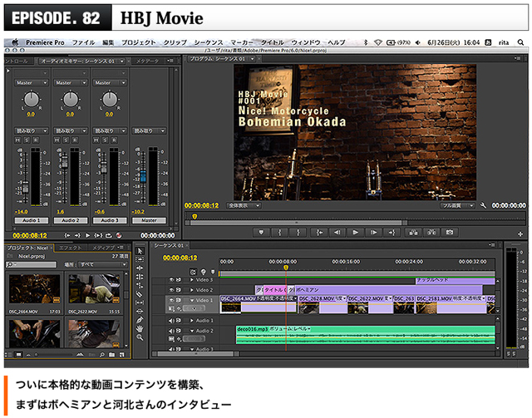Toggle Solo on Audio 2 mixer channel
532x418 pixels.
(66, 140)
